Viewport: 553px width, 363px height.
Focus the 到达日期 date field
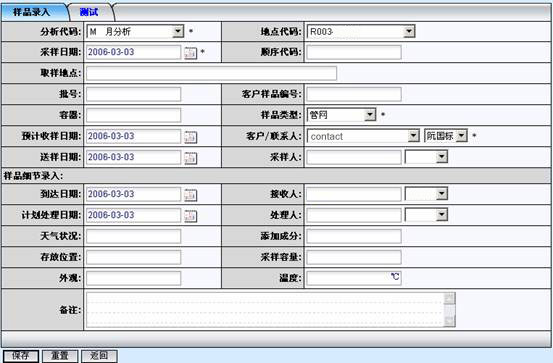point(133,194)
